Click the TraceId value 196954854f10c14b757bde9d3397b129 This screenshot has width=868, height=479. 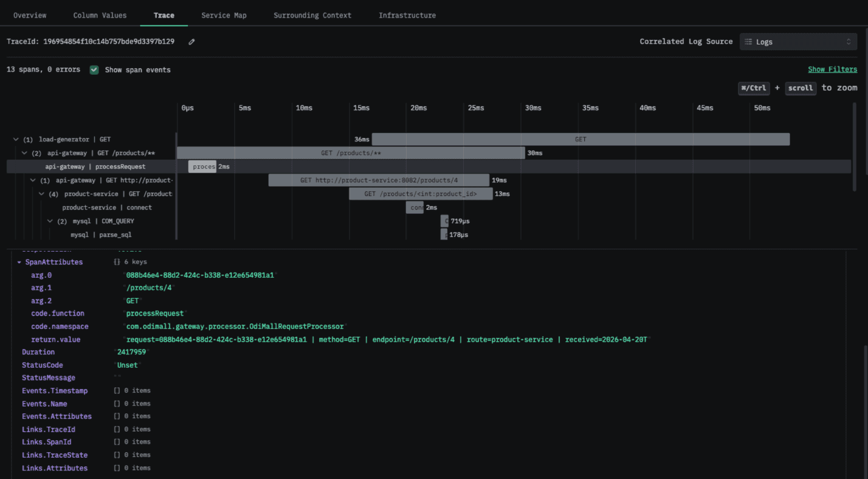click(x=108, y=42)
